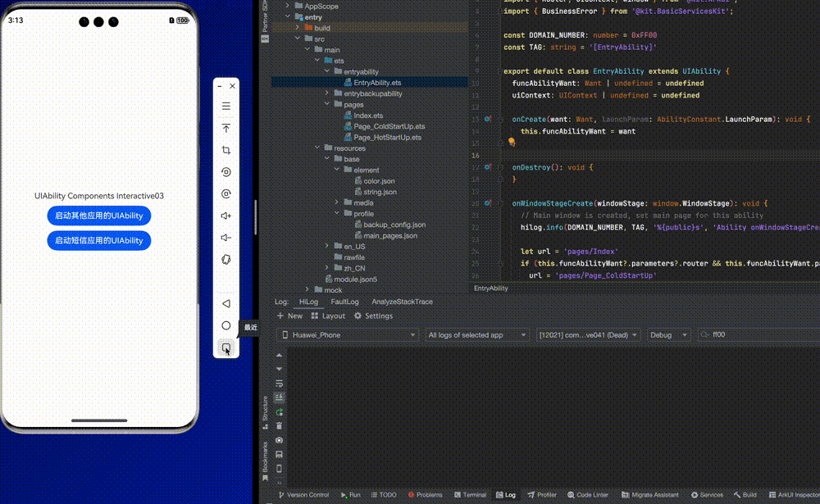Click the gutter override marker beside onCreate
820x504 pixels.
487,119
